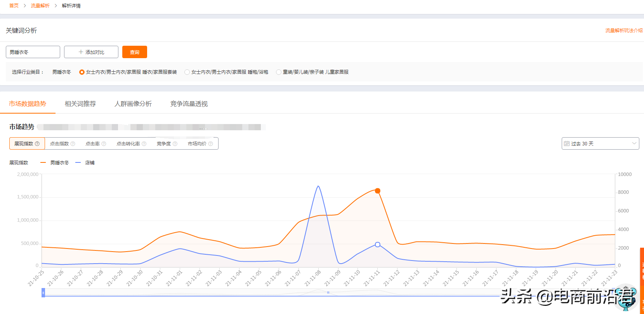The image size is (644, 314).
Task: Go to 流量解析 breadcrumb link
Action: tap(40, 6)
